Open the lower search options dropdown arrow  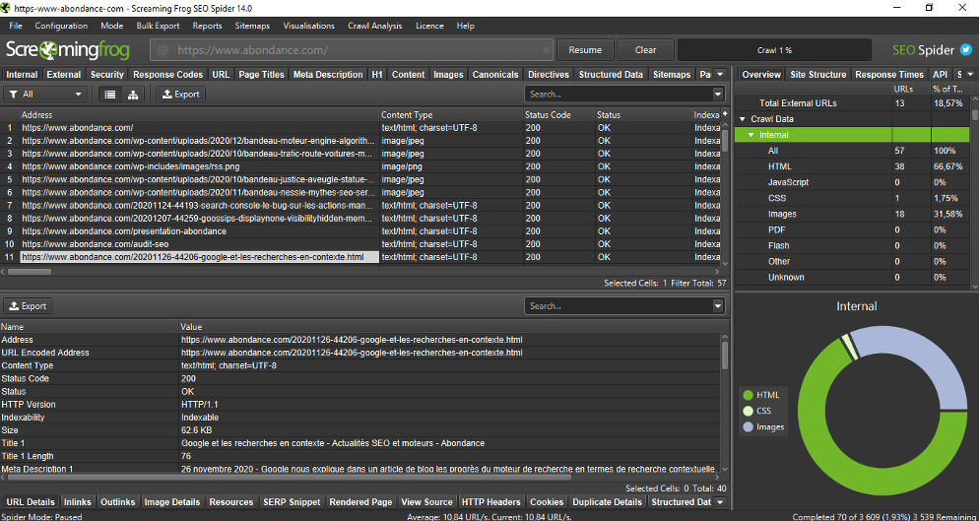pos(717,306)
